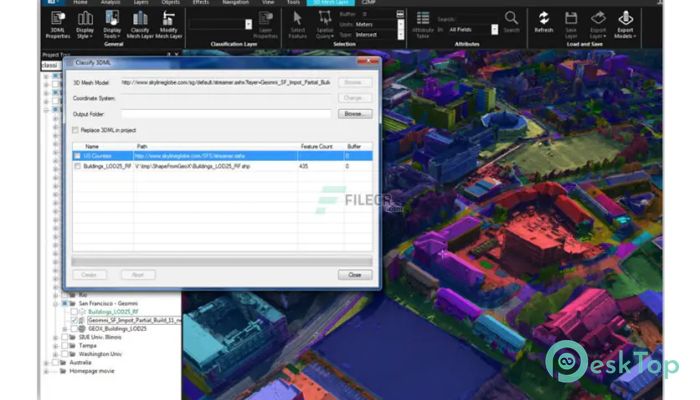Click the Close button in Classify 3DML
This screenshot has width=700, height=400.
coord(354,275)
